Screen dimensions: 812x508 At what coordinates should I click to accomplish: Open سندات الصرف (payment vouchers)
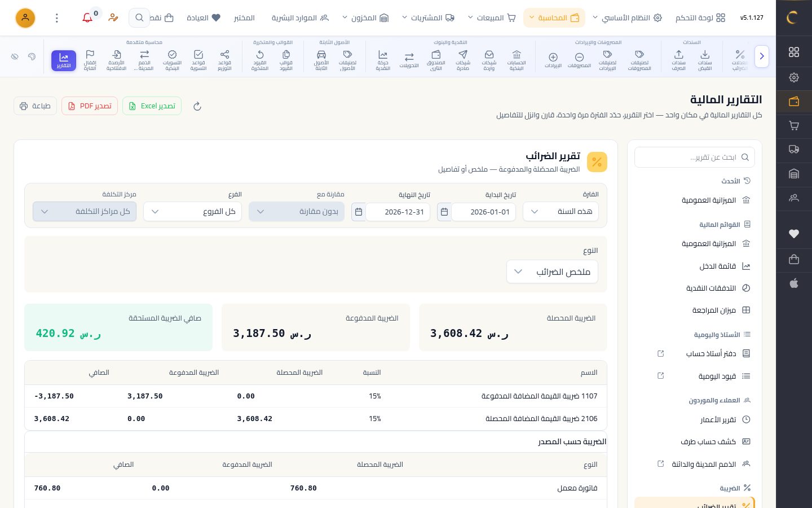(x=679, y=60)
